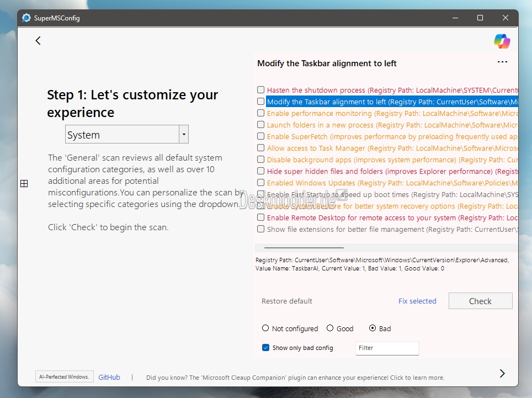Screen dimensions: 532x398
Task: Open the System category dropdown arrow
Action: (184, 134)
